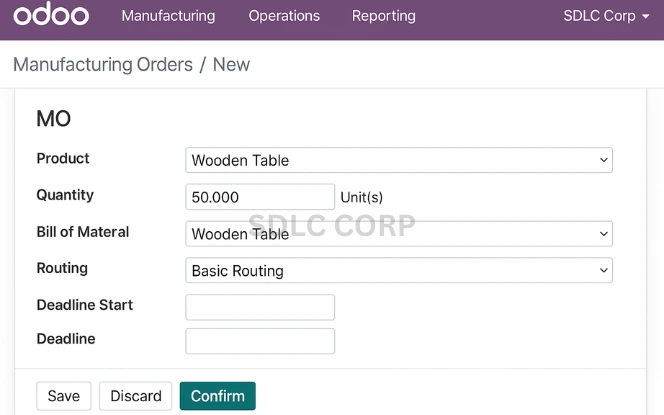Image resolution: width=664 pixels, height=415 pixels.
Task: Open the Bill of Material dropdown
Action: (399, 234)
